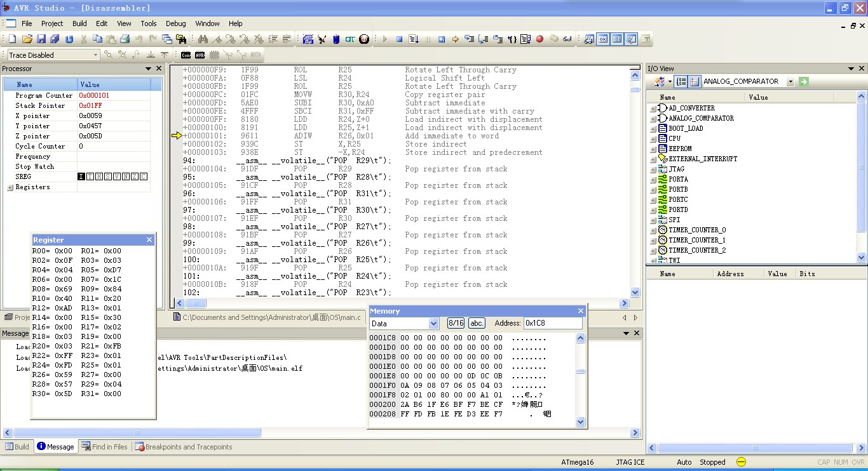Toggle the I flag in SREG

(81, 176)
